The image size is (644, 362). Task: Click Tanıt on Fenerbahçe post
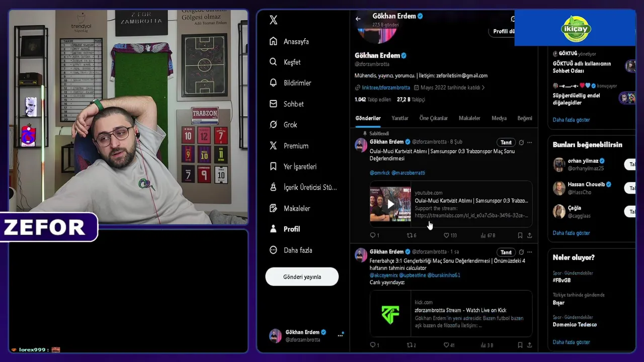point(506,252)
